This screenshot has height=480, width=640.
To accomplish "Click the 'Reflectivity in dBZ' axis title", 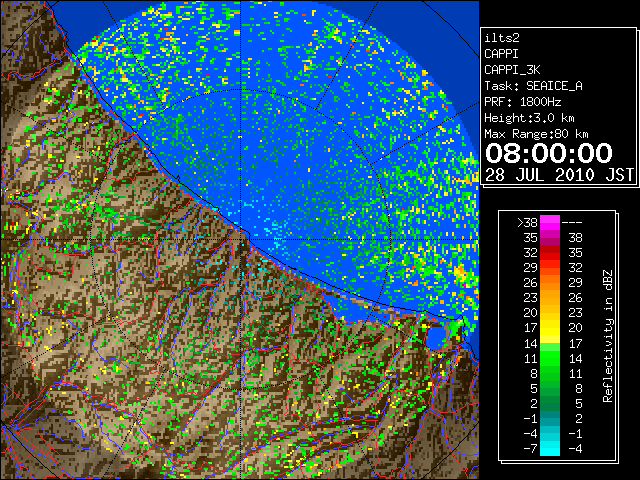I will 607,336.
